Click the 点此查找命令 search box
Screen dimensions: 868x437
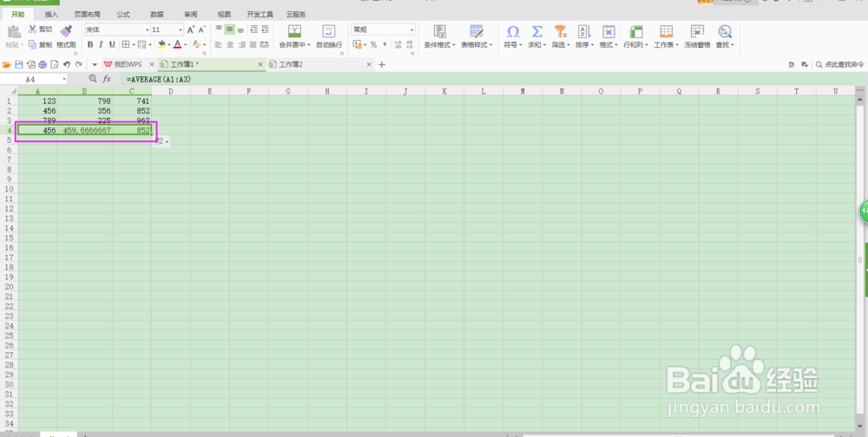pyautogui.click(x=839, y=65)
